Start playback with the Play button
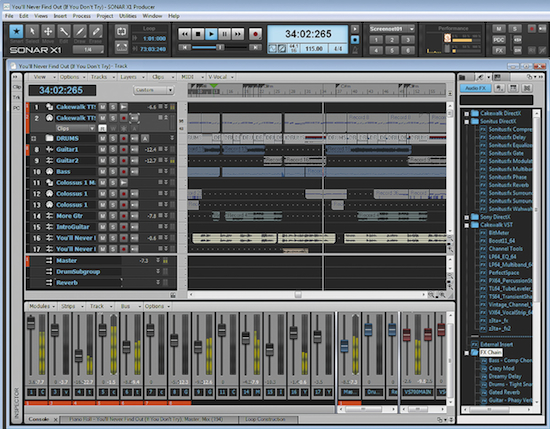 [211, 34]
